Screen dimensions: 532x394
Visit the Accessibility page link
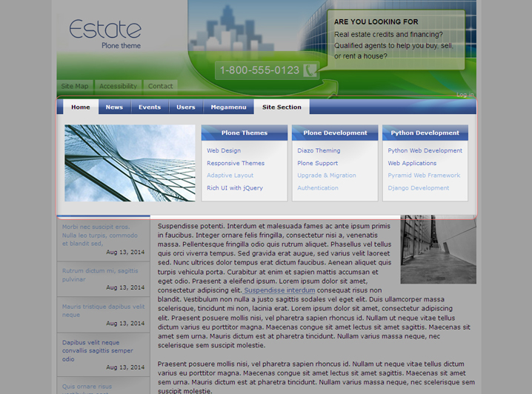tap(118, 86)
